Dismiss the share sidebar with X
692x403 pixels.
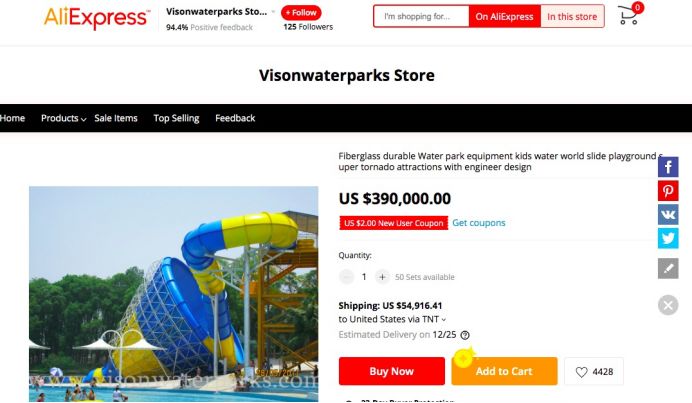(x=668, y=305)
